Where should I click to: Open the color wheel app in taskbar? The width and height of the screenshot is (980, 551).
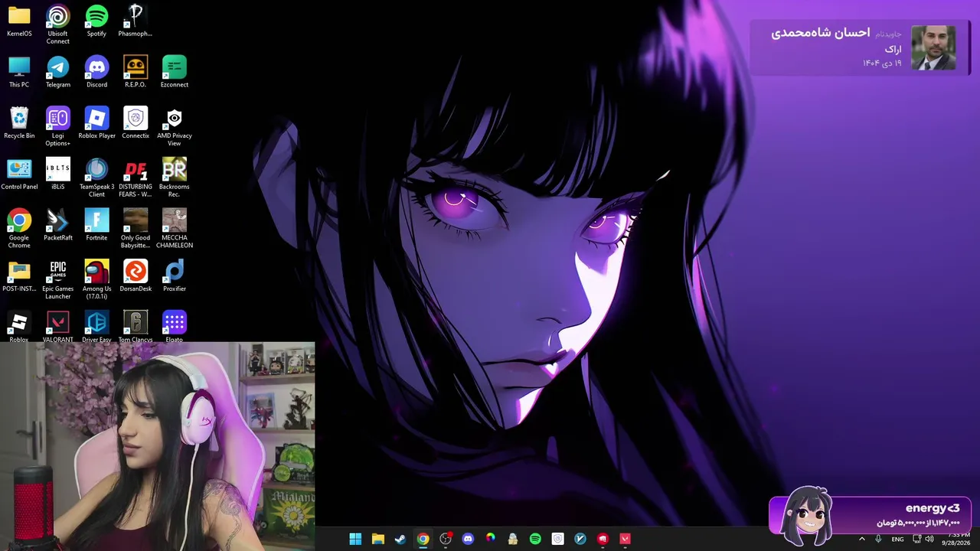click(x=490, y=539)
